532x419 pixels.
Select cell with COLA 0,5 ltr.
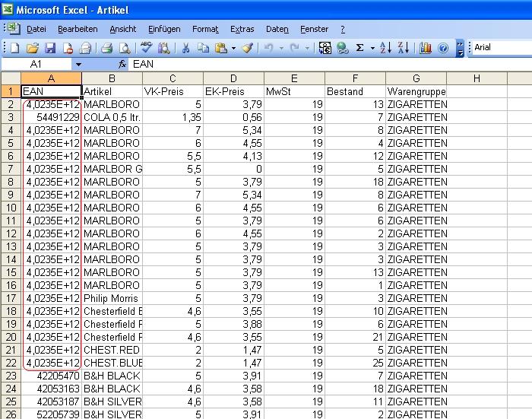[112, 117]
